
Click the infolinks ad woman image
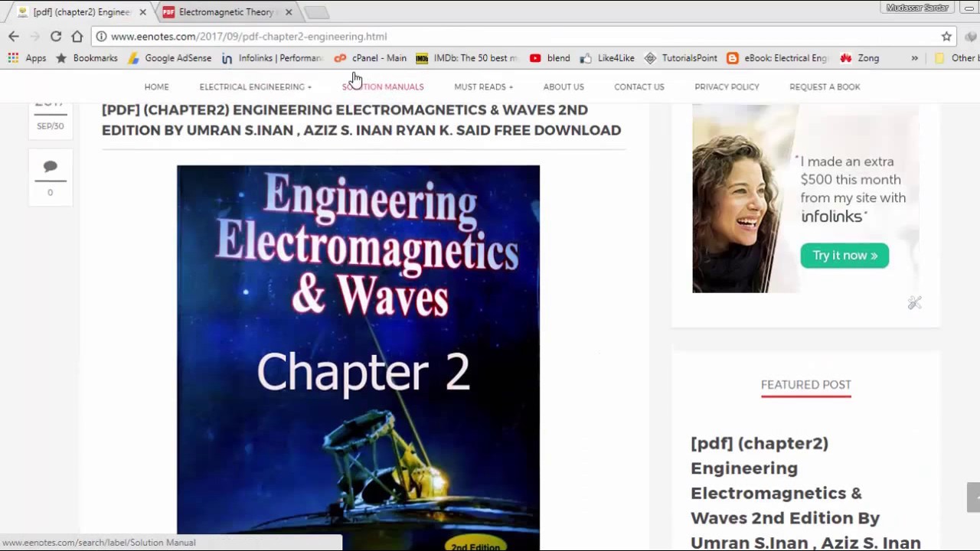(740, 199)
